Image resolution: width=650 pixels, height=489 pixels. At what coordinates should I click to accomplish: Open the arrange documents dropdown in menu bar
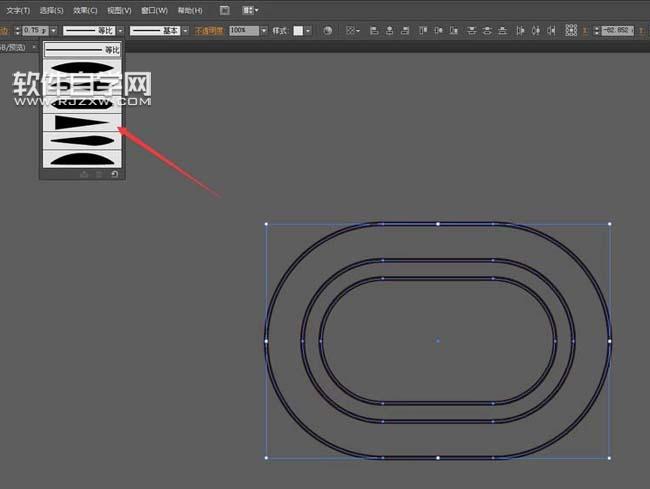pos(251,10)
